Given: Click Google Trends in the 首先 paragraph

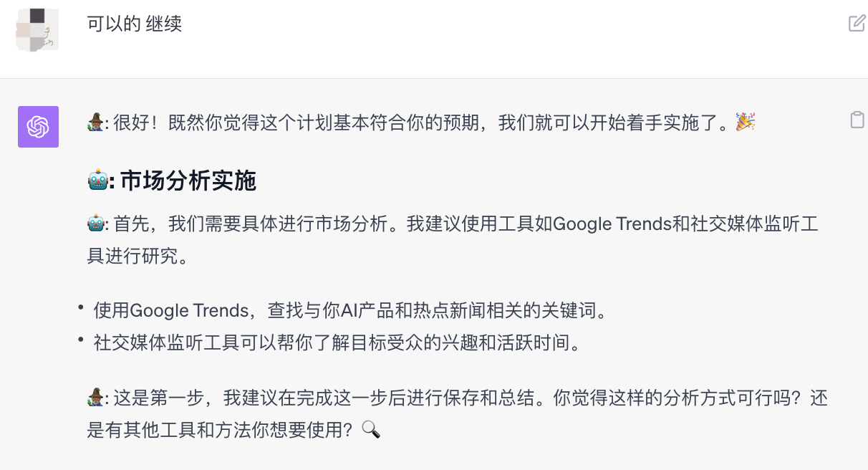Looking at the screenshot, I should [x=612, y=225].
